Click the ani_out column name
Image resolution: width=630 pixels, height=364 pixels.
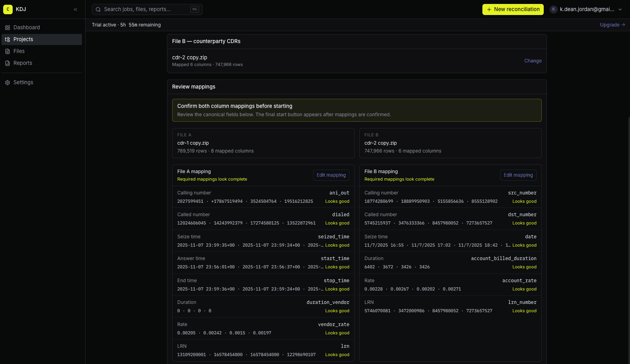(x=339, y=193)
